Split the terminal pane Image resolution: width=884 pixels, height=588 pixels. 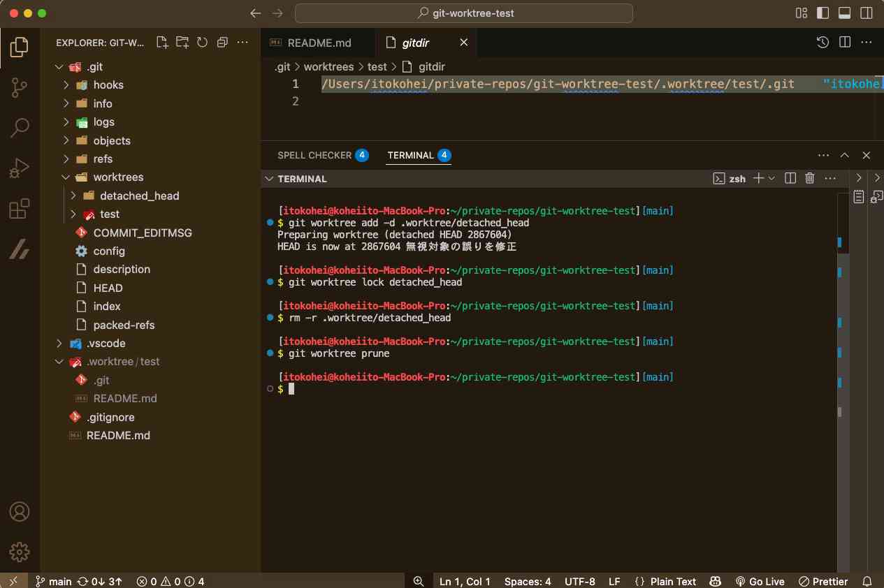click(790, 179)
